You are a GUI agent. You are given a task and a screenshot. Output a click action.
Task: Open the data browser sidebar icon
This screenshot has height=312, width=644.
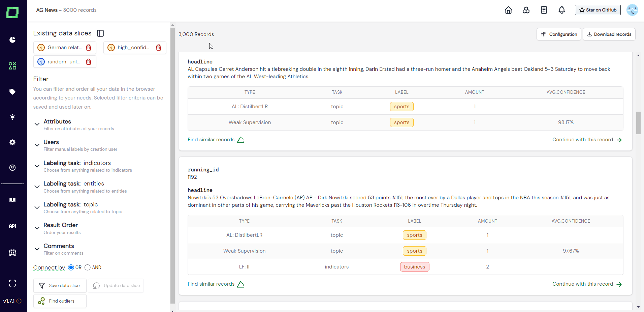tap(12, 66)
